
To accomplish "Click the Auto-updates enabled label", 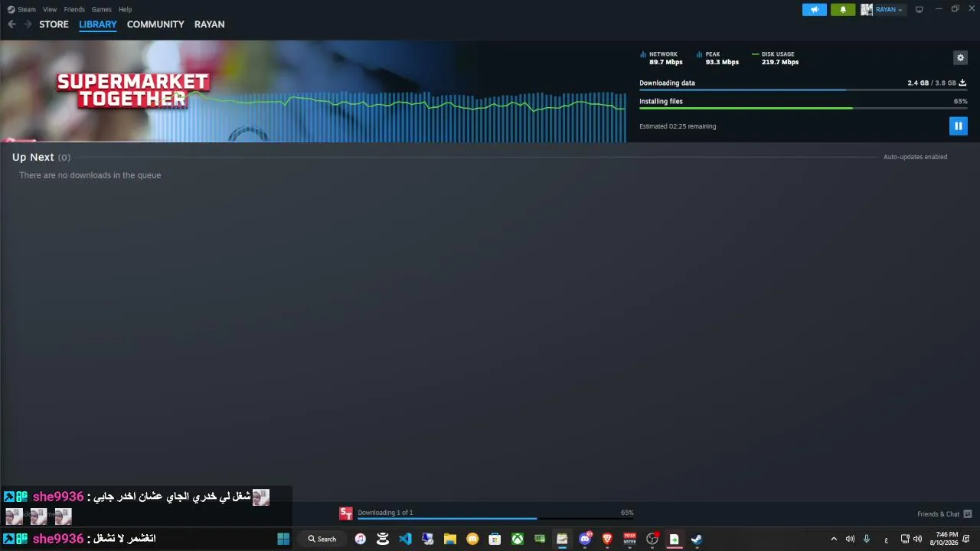I will 915,157.
